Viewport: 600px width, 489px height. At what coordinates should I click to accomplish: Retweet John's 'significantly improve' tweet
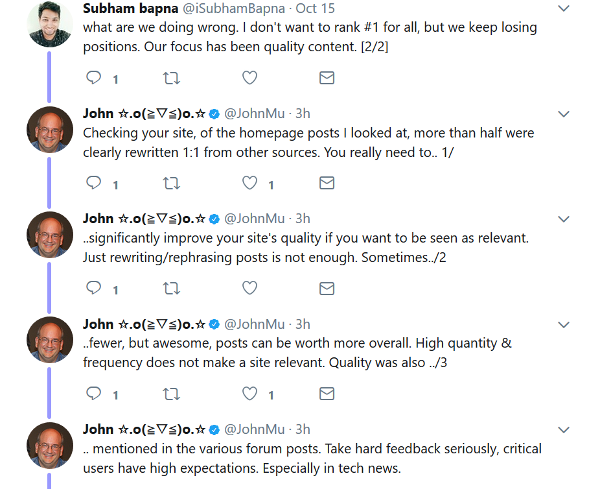(x=173, y=288)
